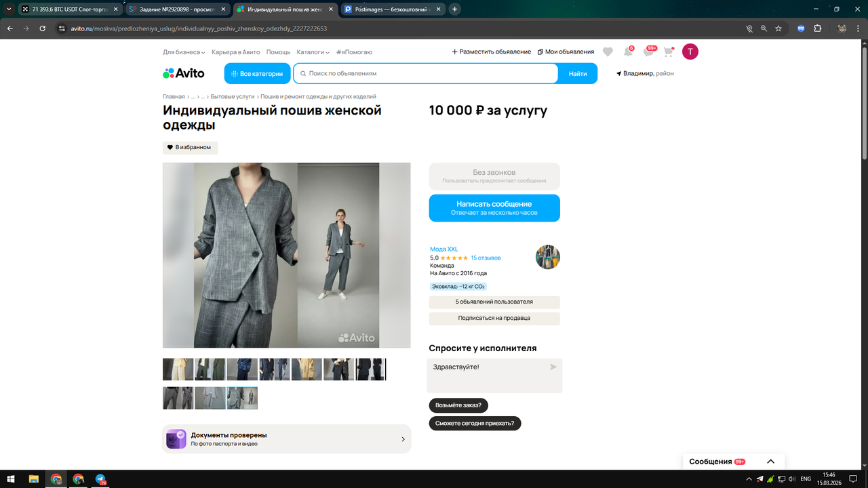Open the pink "T" profile avatar
Screen dimensions: 868x488
pos(690,52)
